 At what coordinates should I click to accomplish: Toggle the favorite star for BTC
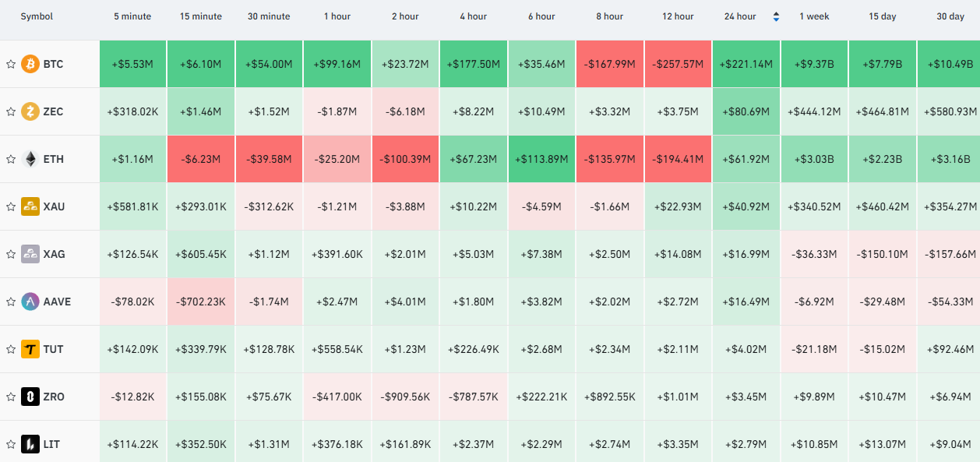pyautogui.click(x=11, y=64)
